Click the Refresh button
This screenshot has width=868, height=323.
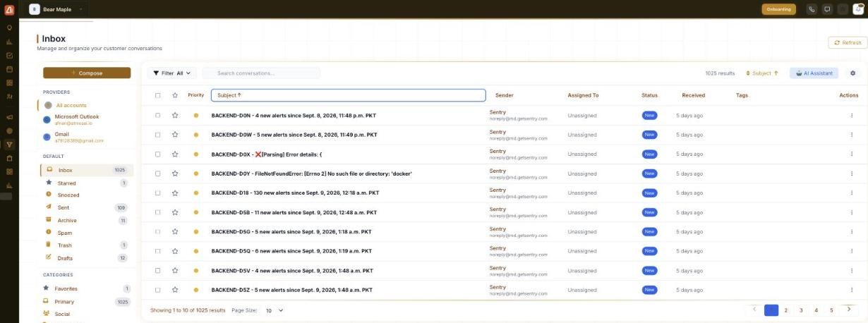[847, 42]
